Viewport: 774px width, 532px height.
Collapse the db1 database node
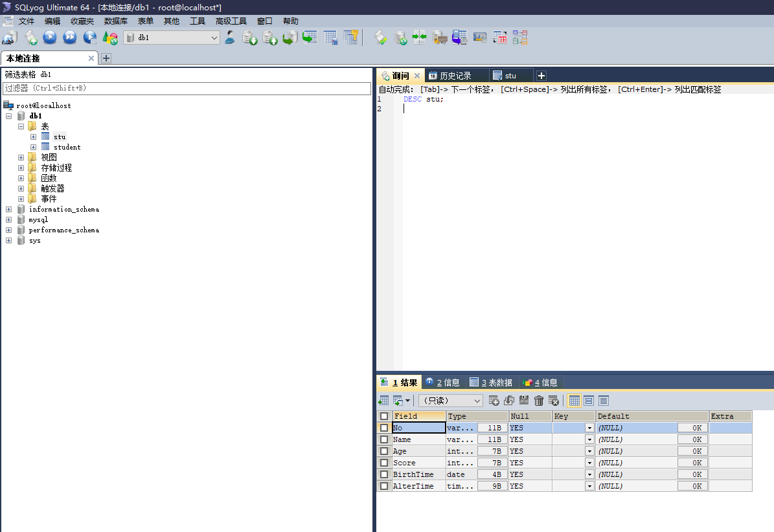[x=8, y=116]
